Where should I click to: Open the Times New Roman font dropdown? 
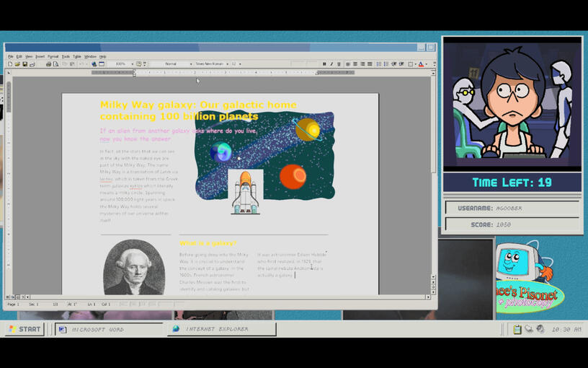(x=226, y=64)
